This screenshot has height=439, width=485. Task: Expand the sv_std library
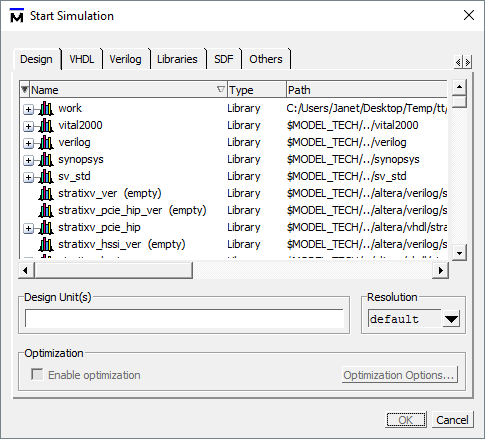[28, 177]
